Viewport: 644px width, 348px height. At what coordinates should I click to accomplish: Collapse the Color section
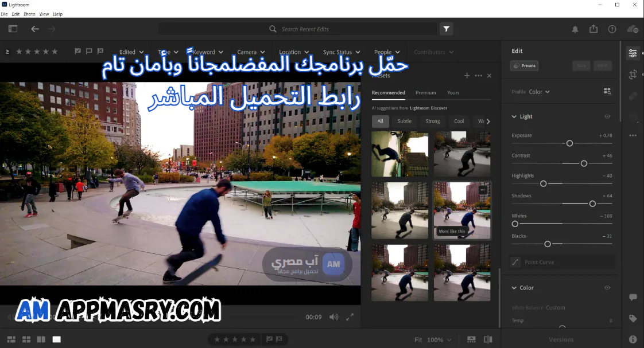514,288
